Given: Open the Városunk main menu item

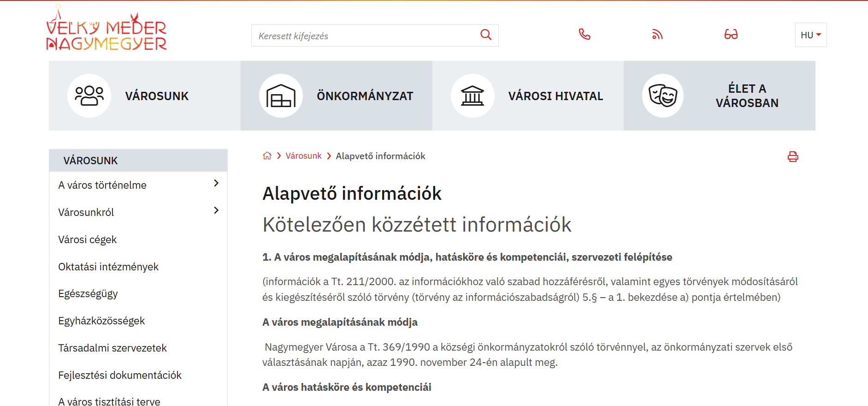Looking at the screenshot, I should (x=157, y=96).
